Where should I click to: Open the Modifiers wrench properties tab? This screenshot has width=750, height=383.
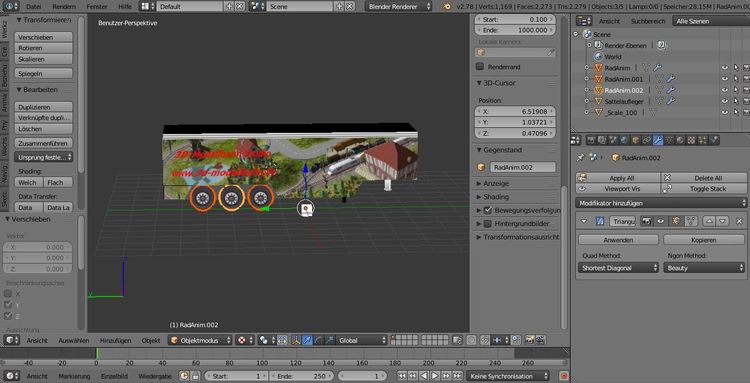click(658, 140)
